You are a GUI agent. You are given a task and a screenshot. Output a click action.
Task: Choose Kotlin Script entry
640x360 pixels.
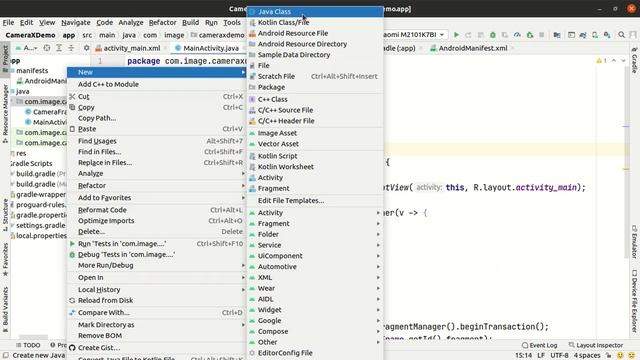(315, 156)
